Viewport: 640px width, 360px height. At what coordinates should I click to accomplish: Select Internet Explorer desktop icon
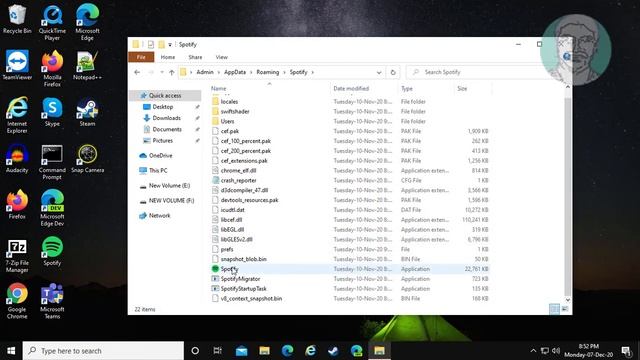(x=17, y=116)
